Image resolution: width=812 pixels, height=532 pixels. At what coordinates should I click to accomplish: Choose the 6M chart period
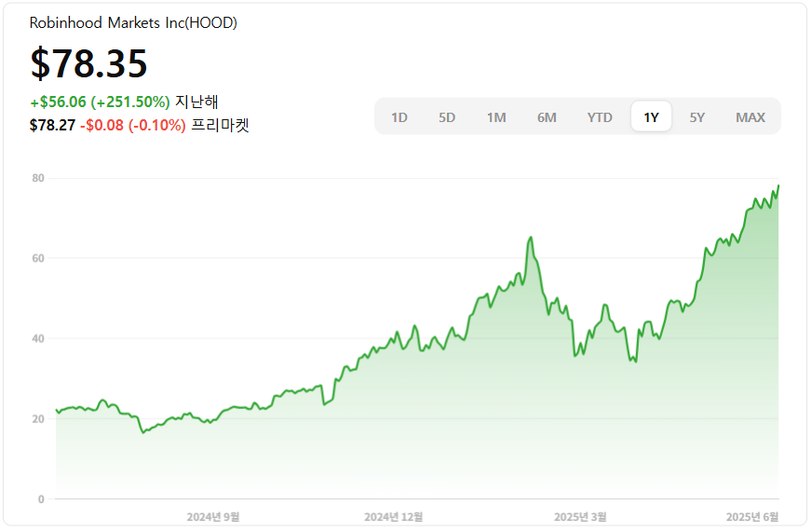coord(547,117)
